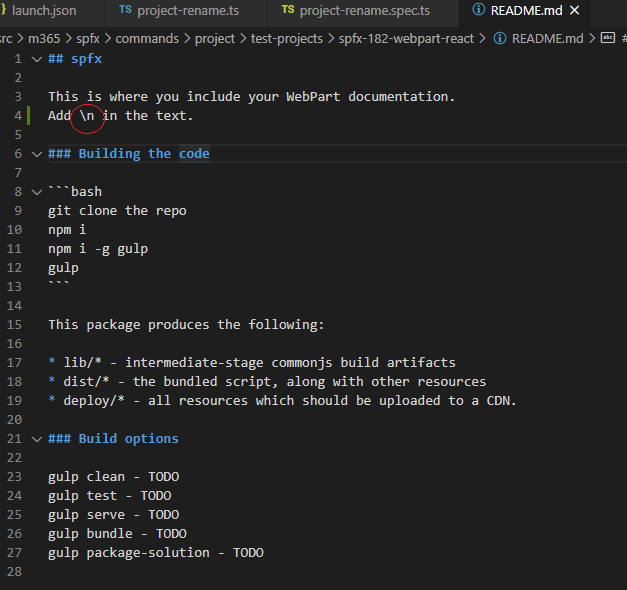The image size is (627, 590).
Task: Click 'gulp clean - TODO' line
Action: pos(114,477)
